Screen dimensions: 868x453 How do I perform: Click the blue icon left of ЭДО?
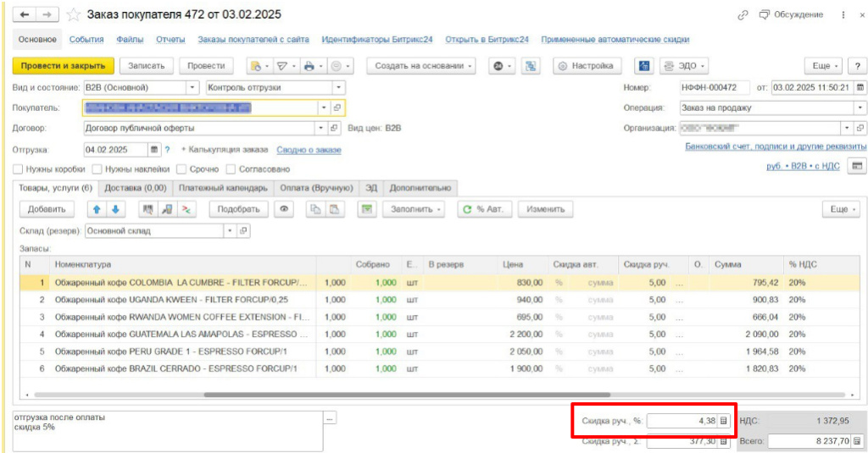point(644,66)
